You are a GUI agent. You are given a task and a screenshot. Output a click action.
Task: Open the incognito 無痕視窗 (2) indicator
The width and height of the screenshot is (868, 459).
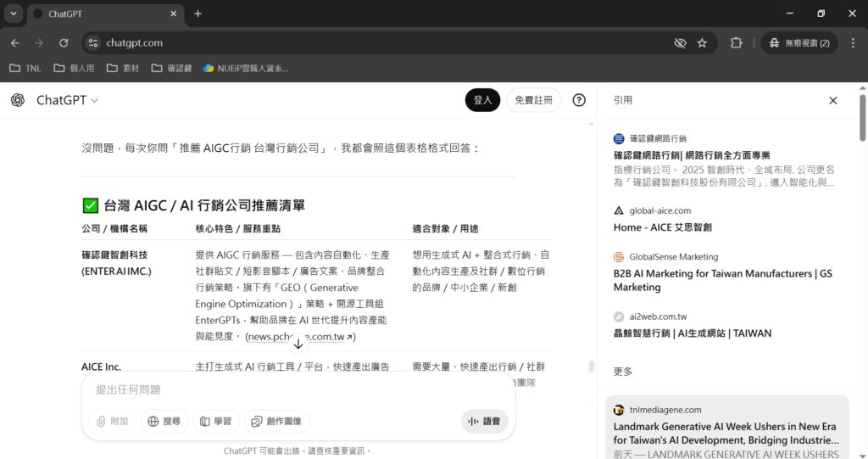(799, 42)
